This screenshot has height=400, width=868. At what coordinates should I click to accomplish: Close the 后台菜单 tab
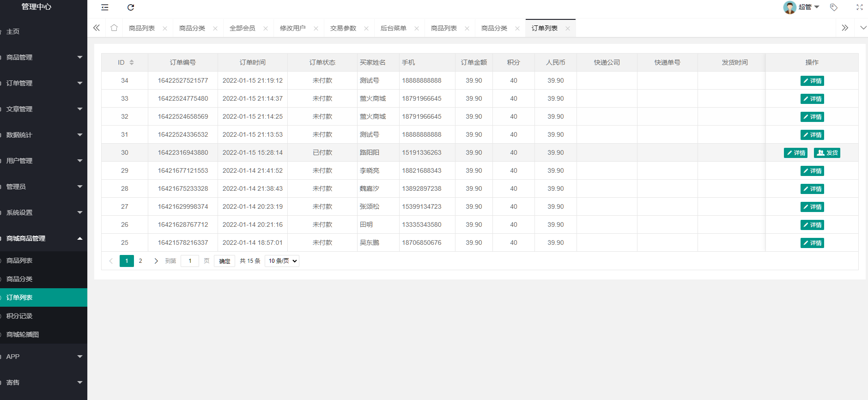click(x=417, y=29)
